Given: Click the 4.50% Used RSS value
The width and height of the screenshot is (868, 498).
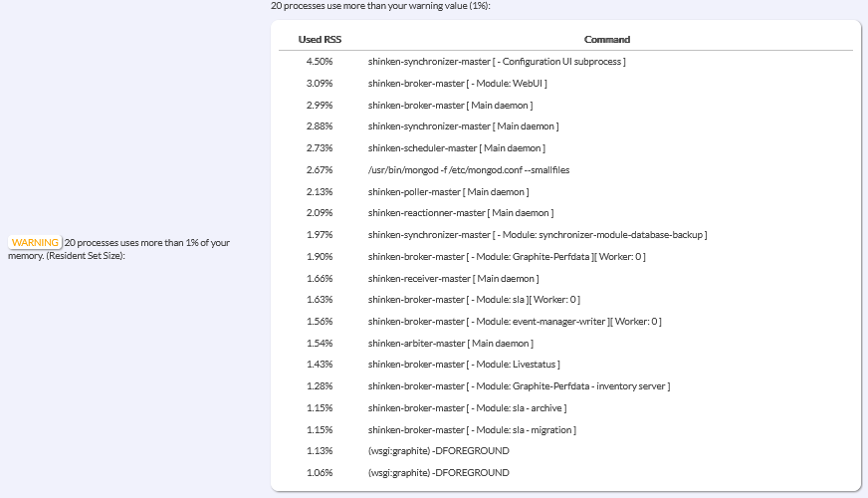Looking at the screenshot, I should point(319,62).
